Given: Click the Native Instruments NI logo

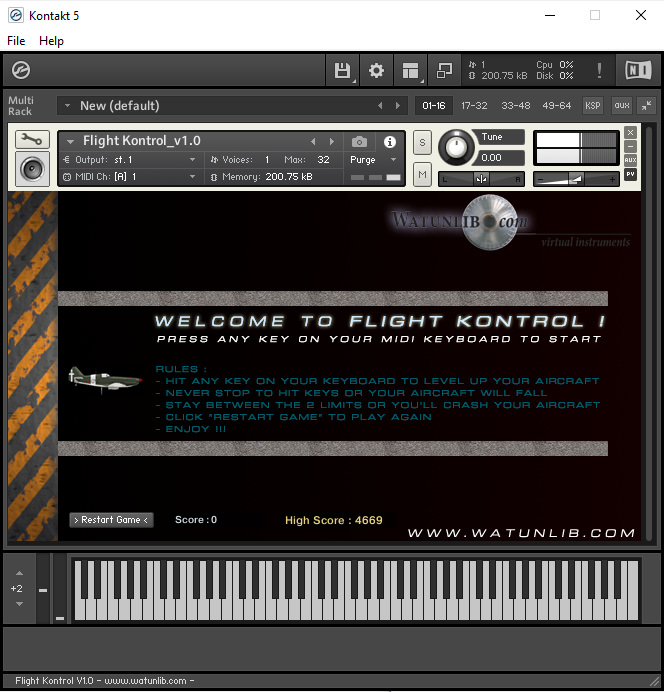Looking at the screenshot, I should pyautogui.click(x=638, y=70).
